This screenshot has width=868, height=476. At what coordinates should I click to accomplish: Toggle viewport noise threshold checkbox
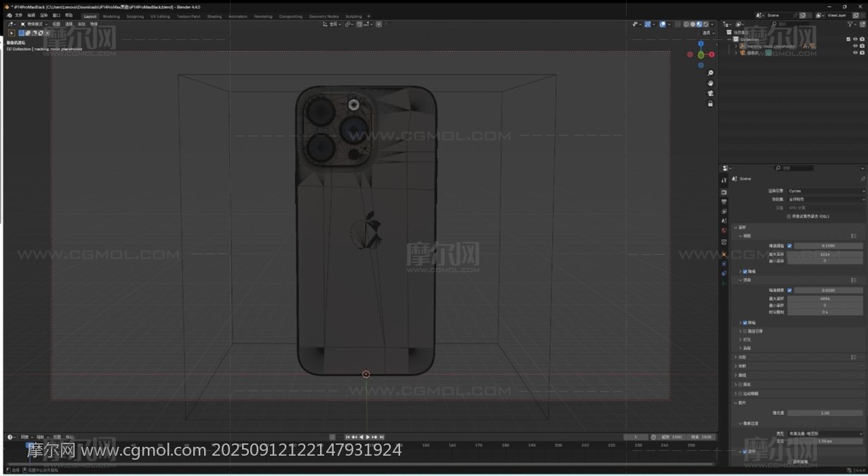pos(789,245)
